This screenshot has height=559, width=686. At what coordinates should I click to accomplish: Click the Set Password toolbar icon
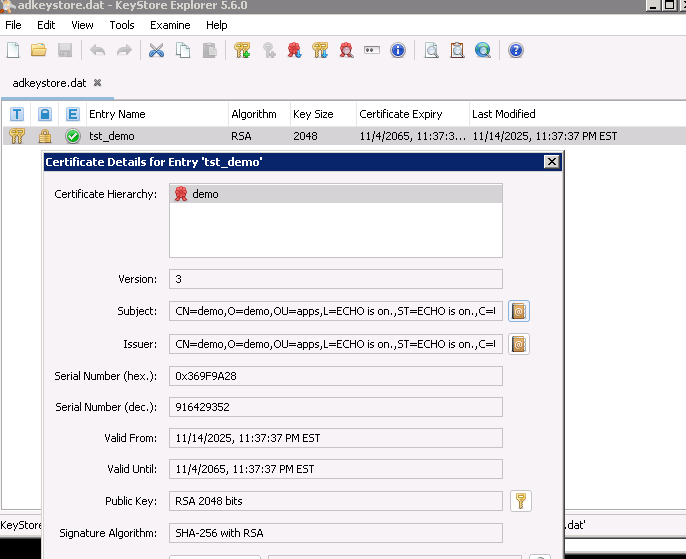(x=372, y=50)
